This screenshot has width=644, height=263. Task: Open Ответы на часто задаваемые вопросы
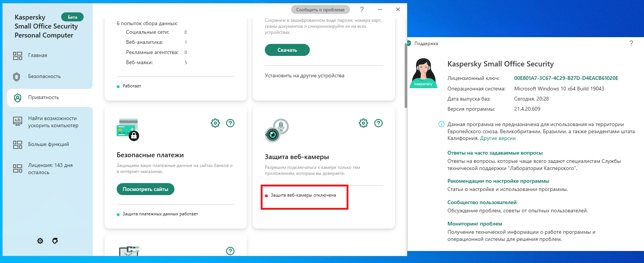click(495, 153)
